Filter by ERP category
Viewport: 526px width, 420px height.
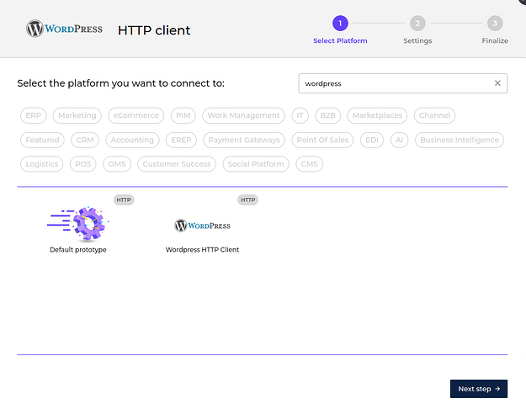[33, 115]
